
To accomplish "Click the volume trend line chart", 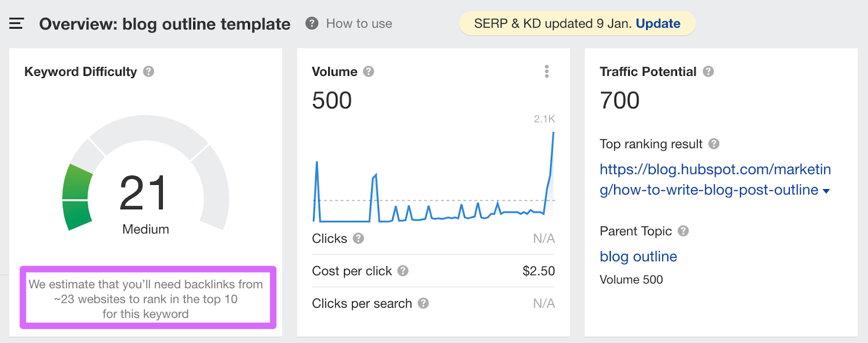I will (433, 177).
